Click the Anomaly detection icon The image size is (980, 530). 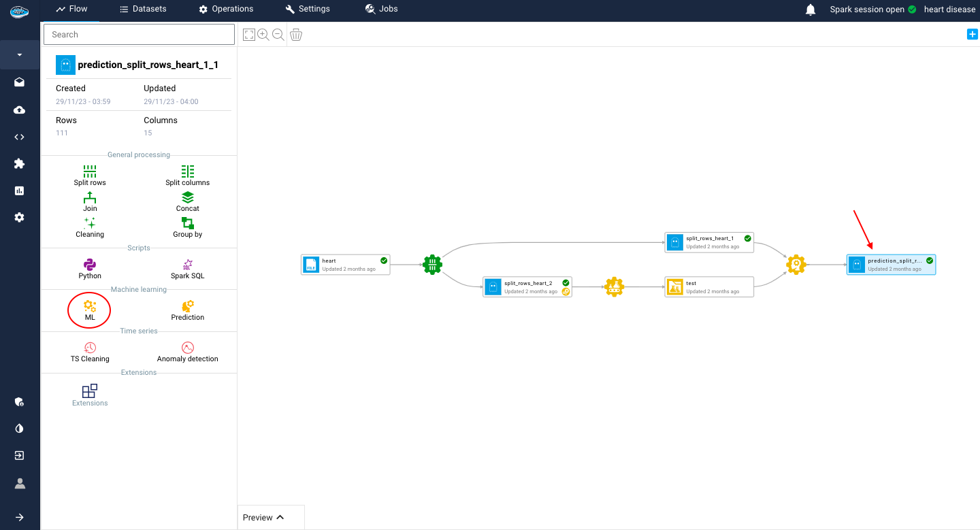point(188,348)
